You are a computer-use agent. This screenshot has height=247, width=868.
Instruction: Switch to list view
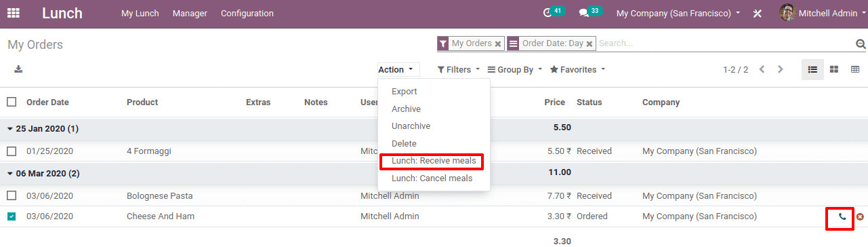tap(812, 69)
